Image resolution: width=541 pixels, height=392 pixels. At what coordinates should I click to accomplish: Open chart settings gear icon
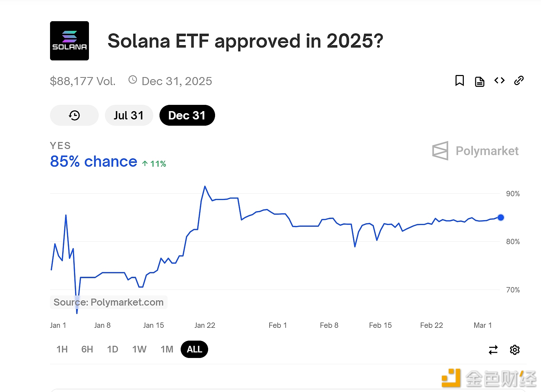click(515, 350)
